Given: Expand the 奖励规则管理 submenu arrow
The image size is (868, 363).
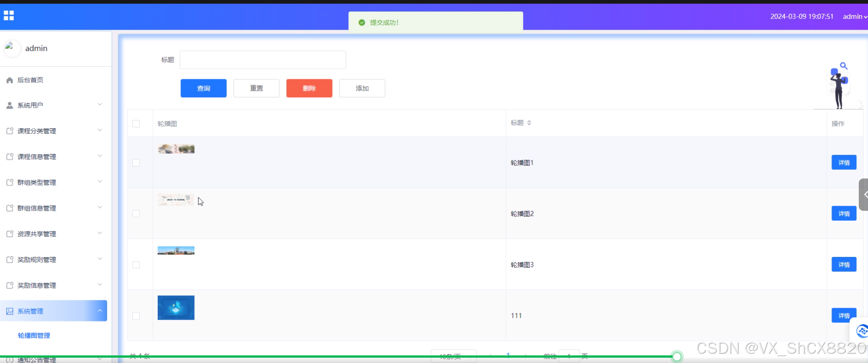Looking at the screenshot, I should 100,259.
